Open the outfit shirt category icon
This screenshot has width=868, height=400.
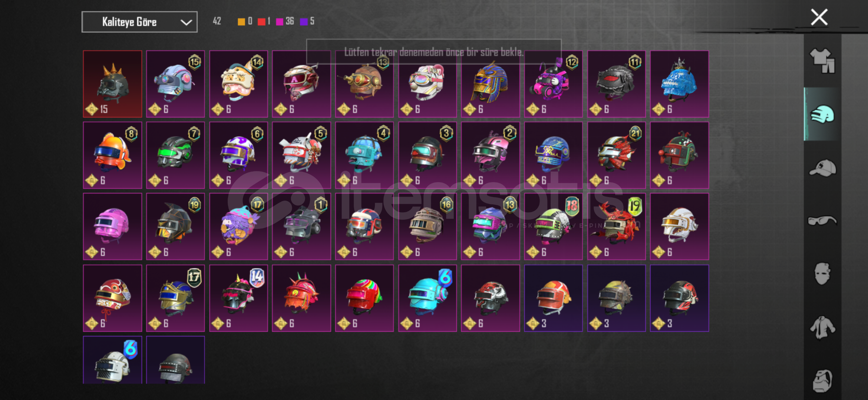coord(822,61)
